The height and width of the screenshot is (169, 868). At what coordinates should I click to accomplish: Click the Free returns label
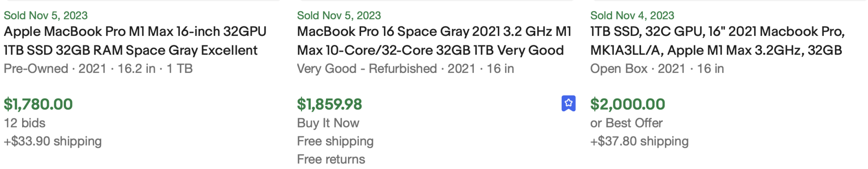pyautogui.click(x=331, y=159)
